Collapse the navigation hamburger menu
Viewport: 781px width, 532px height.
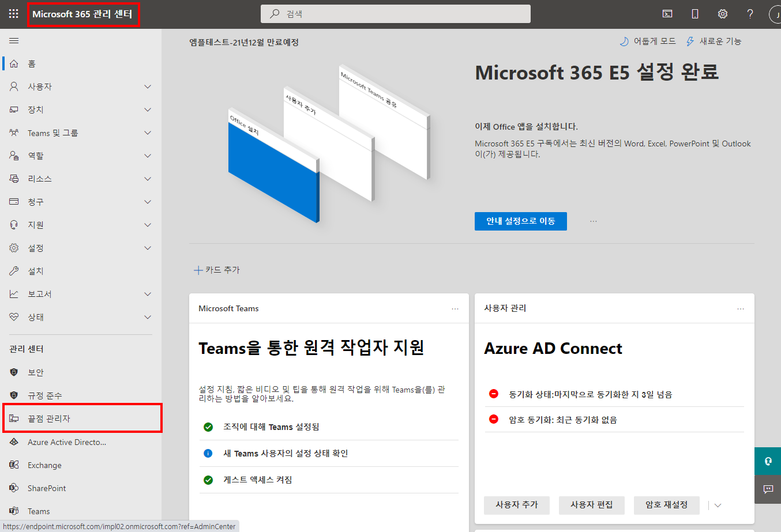pos(14,41)
